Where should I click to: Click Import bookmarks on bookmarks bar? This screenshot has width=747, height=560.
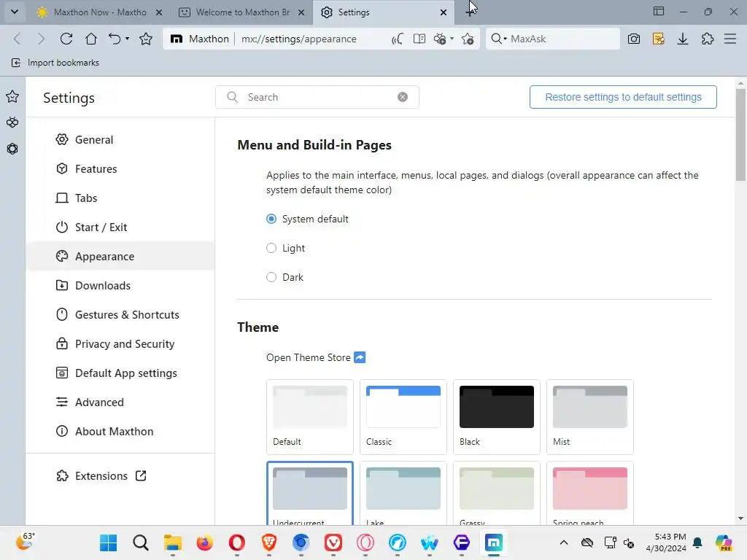55,63
